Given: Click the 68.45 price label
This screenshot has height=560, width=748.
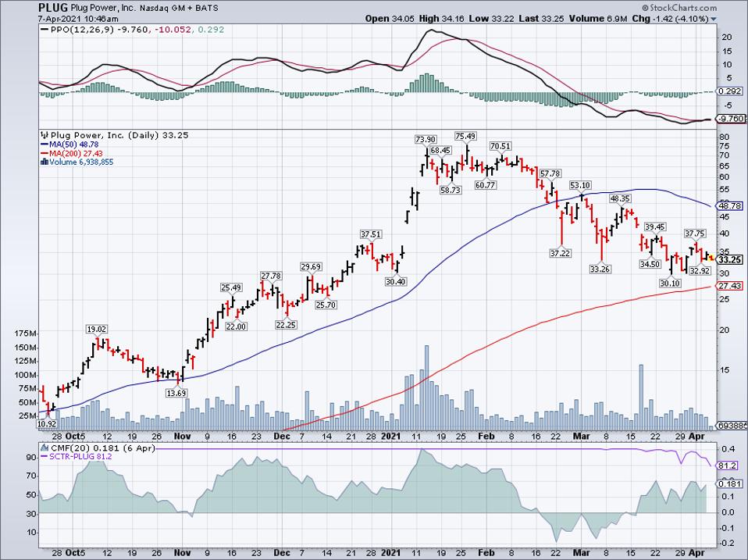Looking at the screenshot, I should tap(440, 150).
